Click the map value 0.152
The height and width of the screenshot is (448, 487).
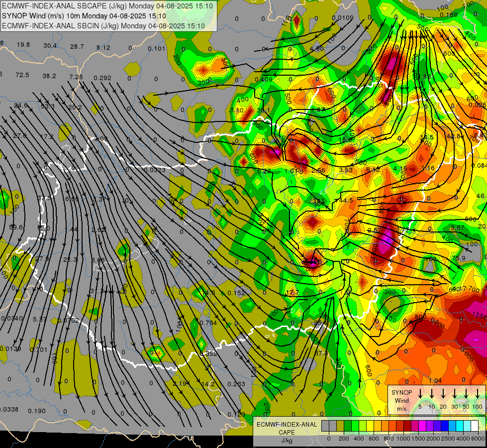(x=236, y=293)
